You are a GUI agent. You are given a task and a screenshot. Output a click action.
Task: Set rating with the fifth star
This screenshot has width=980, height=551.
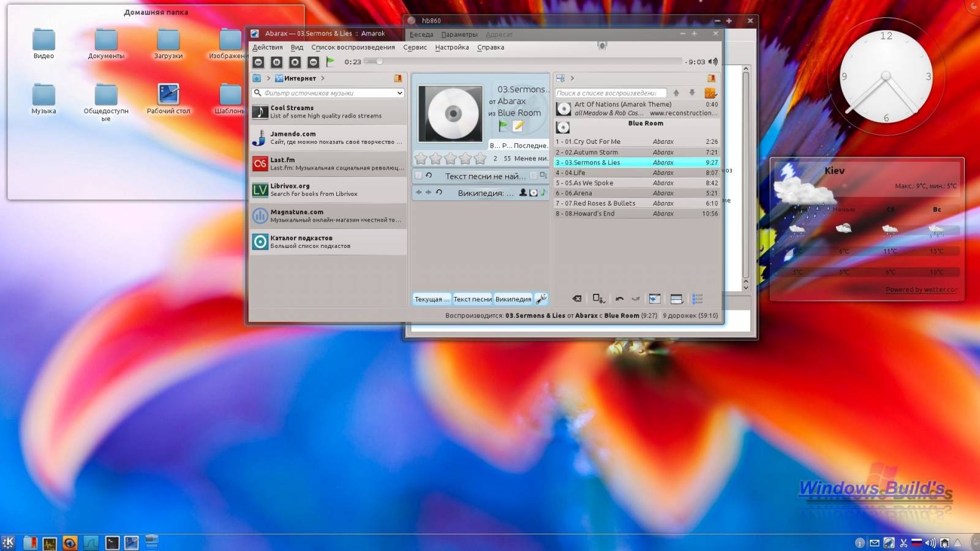(x=480, y=159)
